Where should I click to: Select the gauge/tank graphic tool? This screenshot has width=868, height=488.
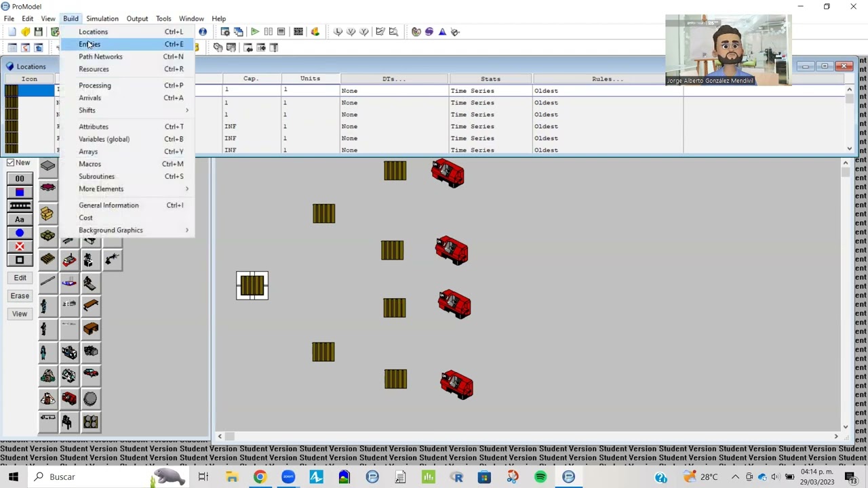(x=20, y=192)
